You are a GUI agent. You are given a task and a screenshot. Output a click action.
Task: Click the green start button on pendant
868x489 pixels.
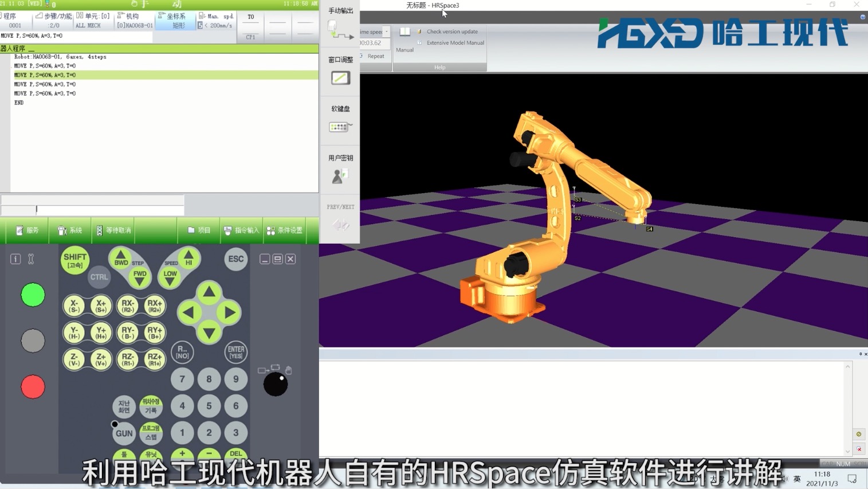[33, 295]
